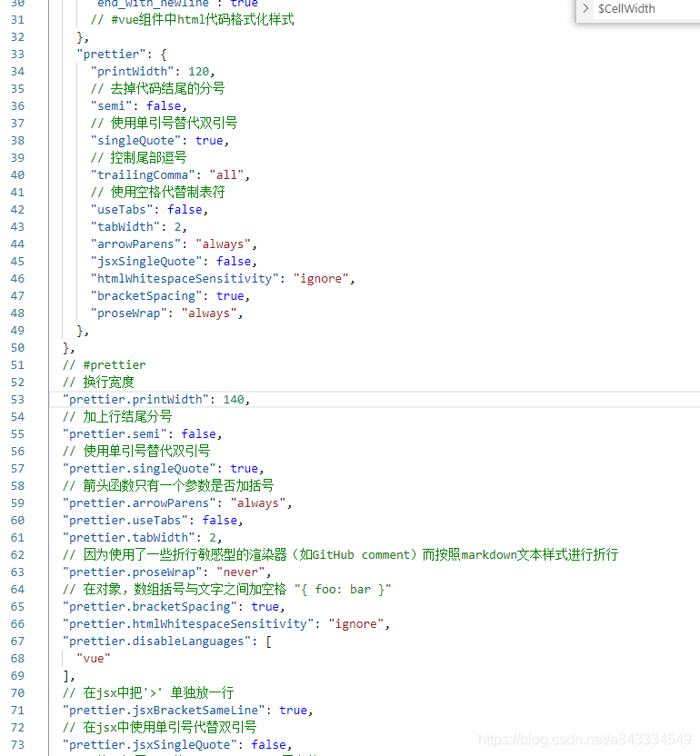Click the "all" string value

226,174
